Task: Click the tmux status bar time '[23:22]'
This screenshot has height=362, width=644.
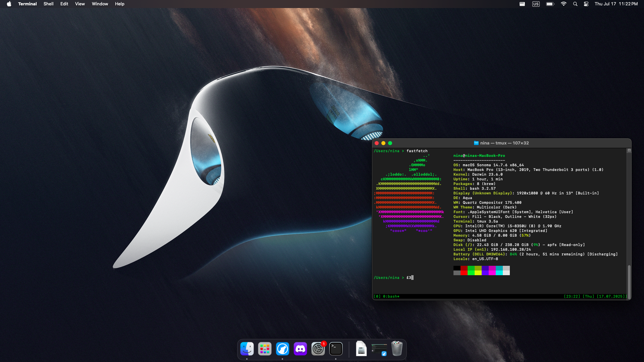Action: pos(572,297)
